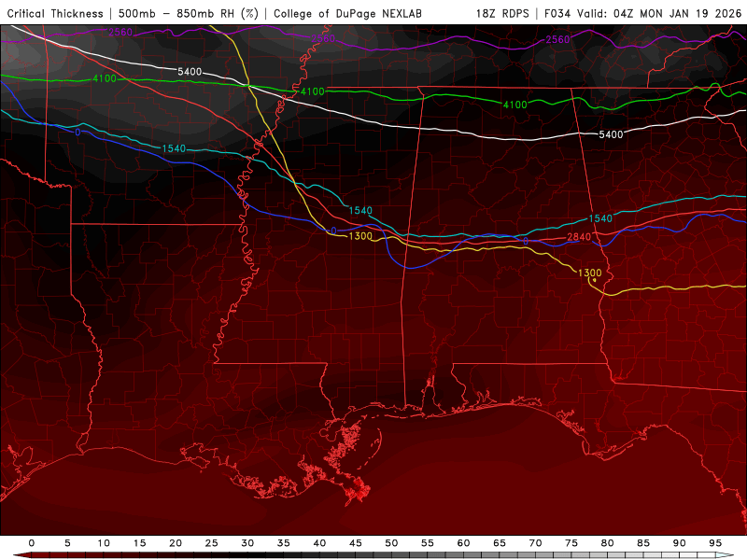Click the white 5400 label nearest the 2840 label
This screenshot has width=747, height=560.
[x=611, y=134]
